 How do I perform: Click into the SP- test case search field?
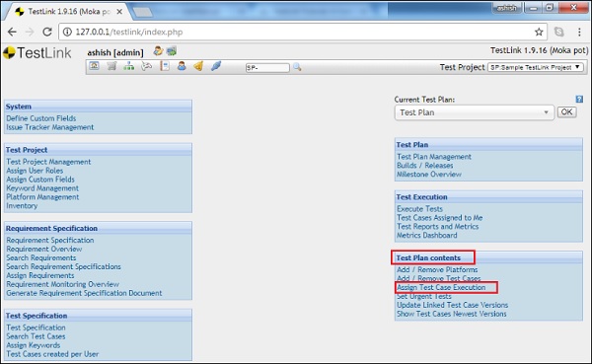[x=267, y=68]
